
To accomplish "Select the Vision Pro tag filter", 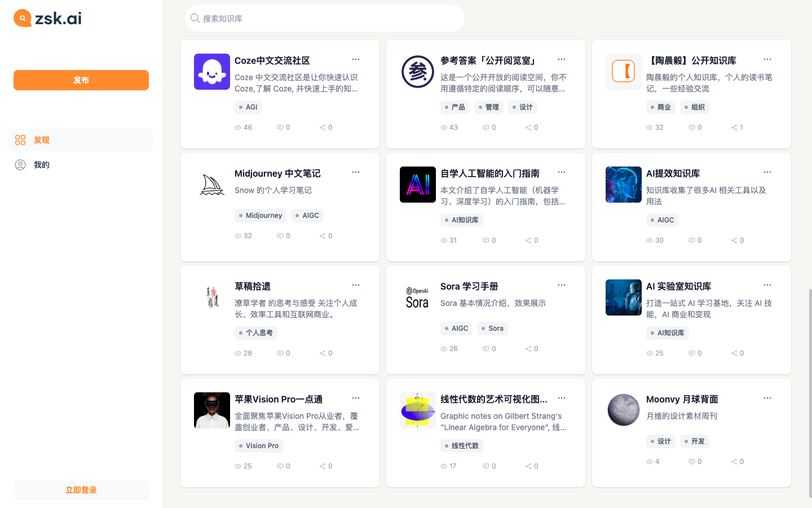I will (x=258, y=445).
